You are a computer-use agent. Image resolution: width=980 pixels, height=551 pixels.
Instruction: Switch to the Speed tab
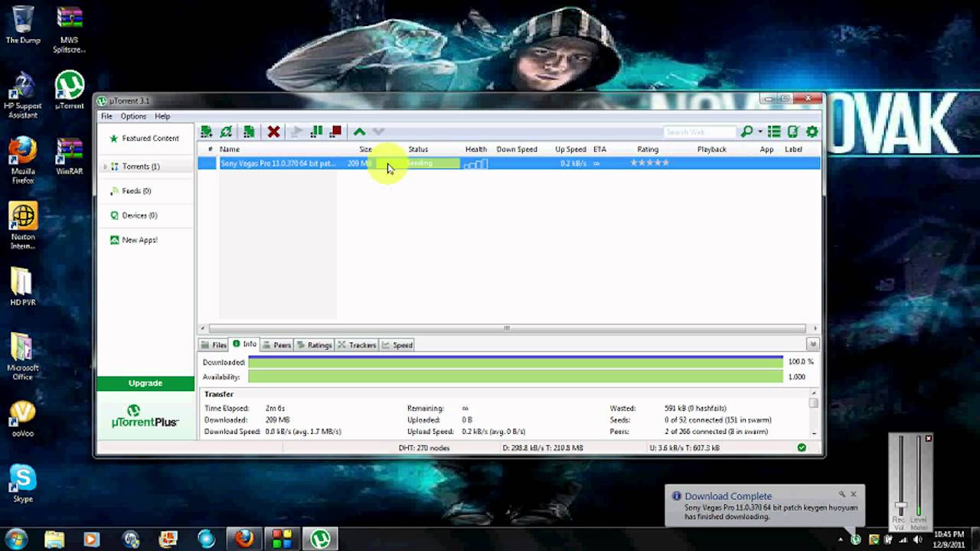(x=397, y=345)
